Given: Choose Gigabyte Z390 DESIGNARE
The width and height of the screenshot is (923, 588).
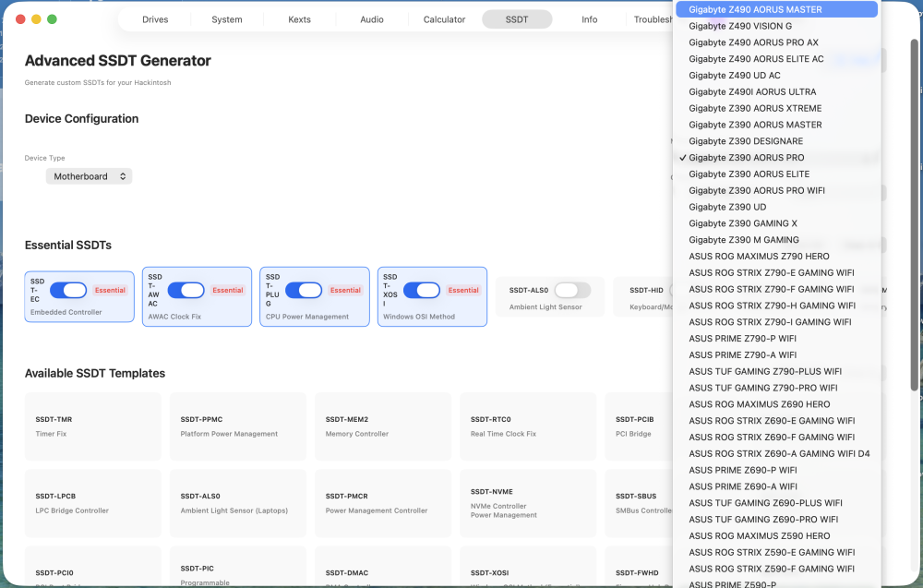Looking at the screenshot, I should click(776, 141).
